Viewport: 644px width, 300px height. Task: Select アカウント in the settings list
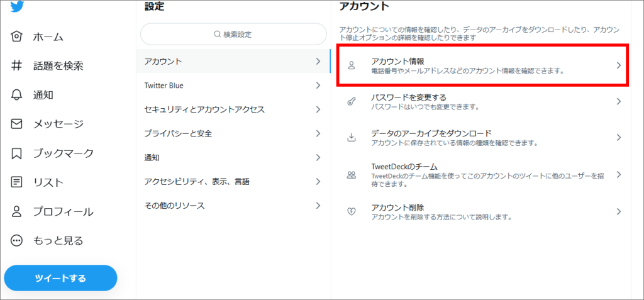tap(233, 61)
